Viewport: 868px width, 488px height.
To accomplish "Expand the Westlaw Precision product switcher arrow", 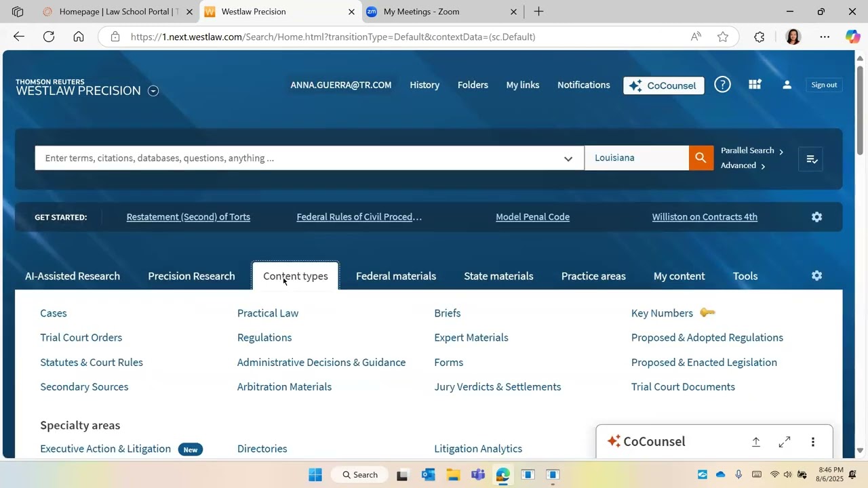I will tap(153, 91).
